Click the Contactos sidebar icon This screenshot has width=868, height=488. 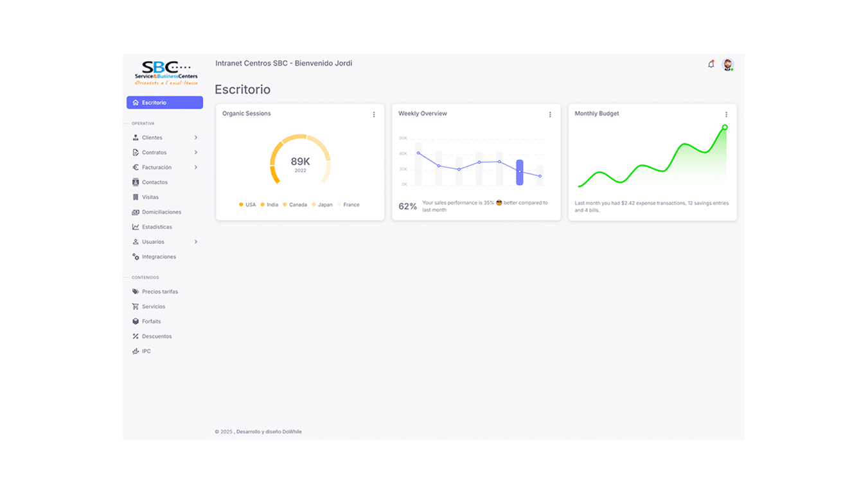136,182
